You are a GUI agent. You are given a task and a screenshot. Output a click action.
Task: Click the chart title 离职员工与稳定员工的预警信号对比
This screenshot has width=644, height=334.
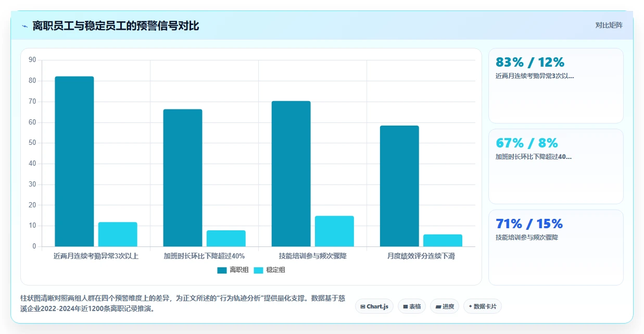(116, 26)
